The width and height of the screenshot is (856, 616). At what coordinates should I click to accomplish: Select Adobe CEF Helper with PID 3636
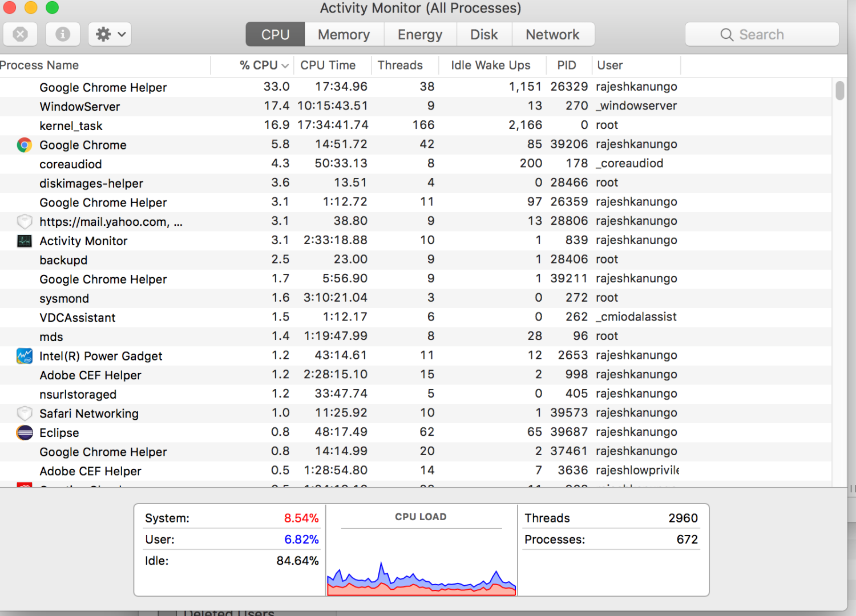[x=415, y=471]
